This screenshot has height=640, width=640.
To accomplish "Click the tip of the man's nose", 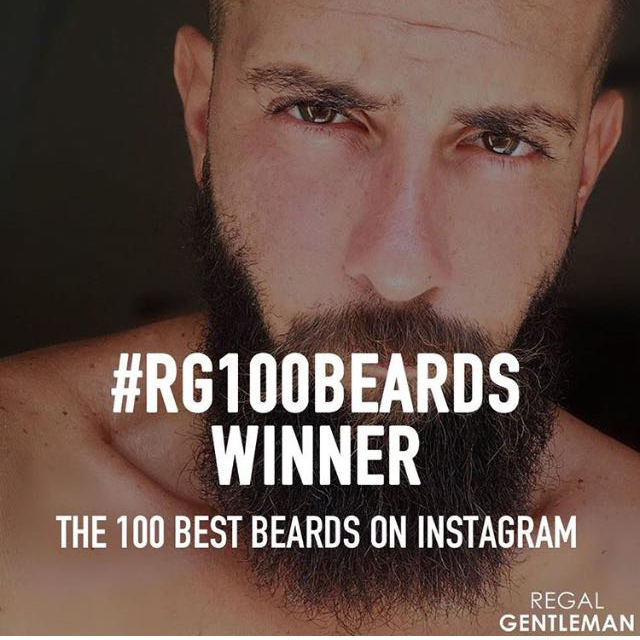I will tap(398, 282).
